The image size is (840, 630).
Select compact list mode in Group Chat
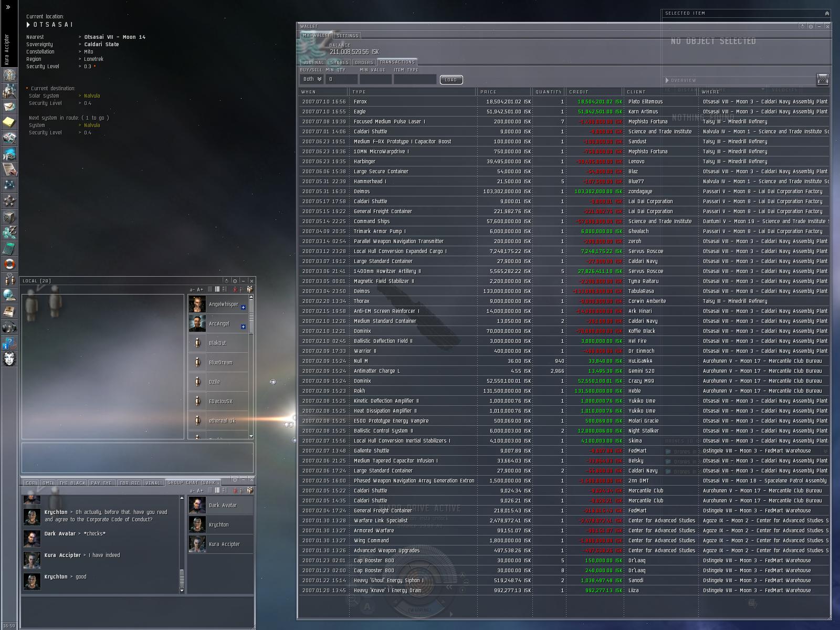[x=210, y=490]
